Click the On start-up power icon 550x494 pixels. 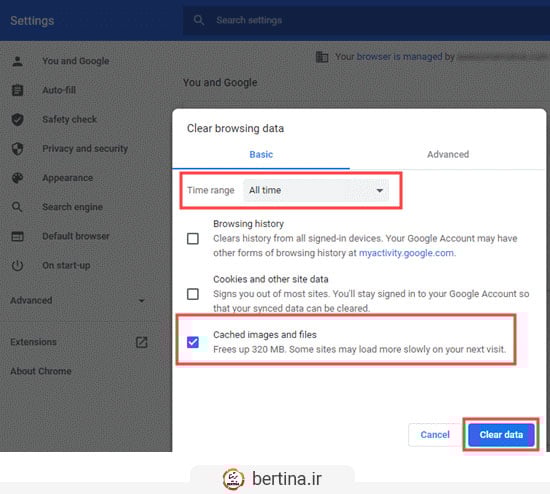pyautogui.click(x=17, y=266)
